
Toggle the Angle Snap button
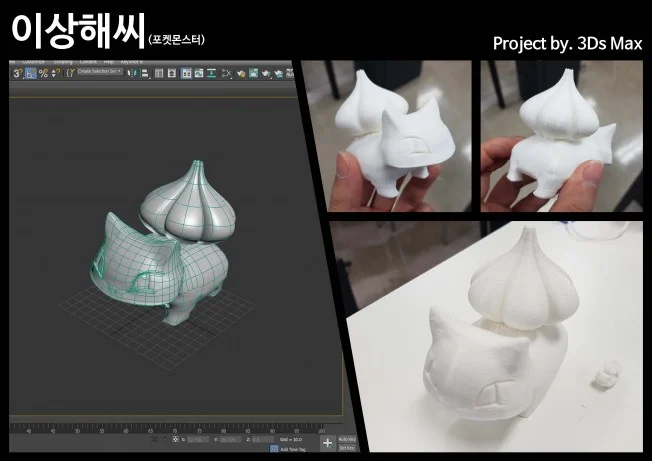tap(31, 73)
